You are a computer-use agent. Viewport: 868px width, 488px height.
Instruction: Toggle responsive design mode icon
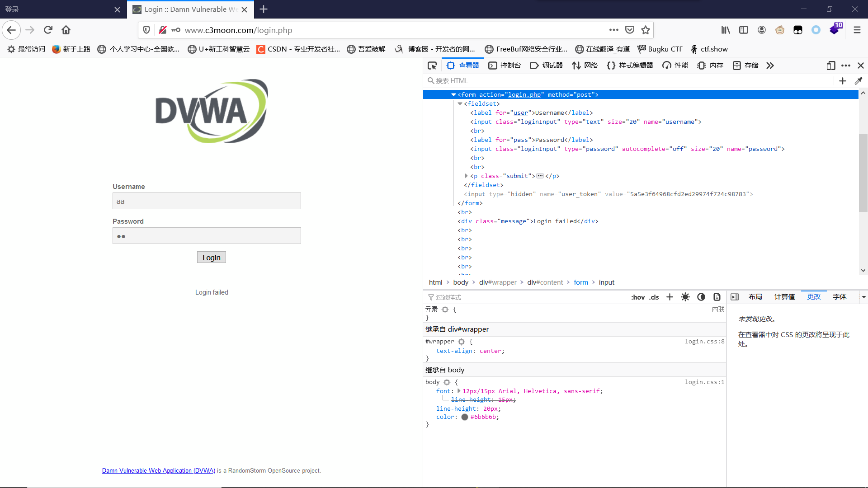pyautogui.click(x=831, y=66)
